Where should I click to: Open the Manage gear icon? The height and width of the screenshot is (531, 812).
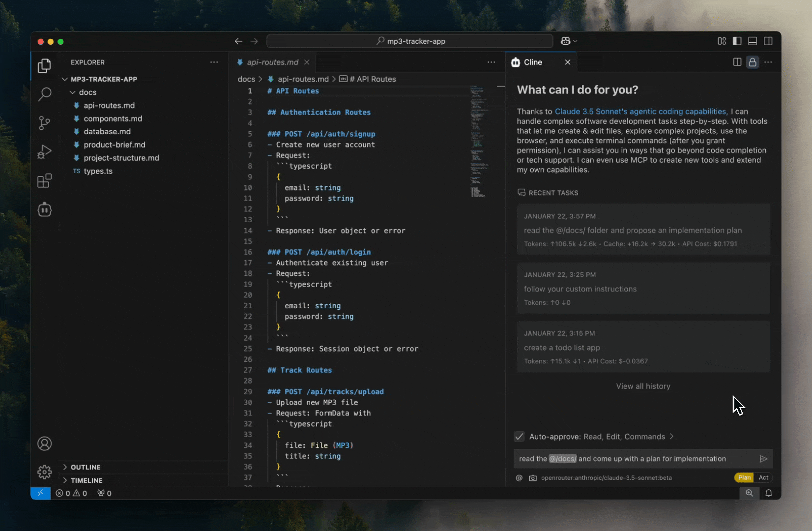click(x=44, y=472)
